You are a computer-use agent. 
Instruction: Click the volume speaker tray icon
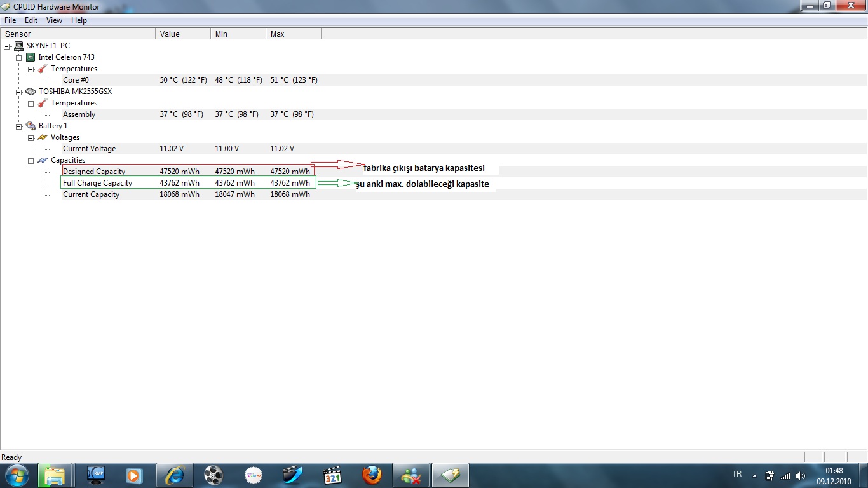tap(801, 475)
